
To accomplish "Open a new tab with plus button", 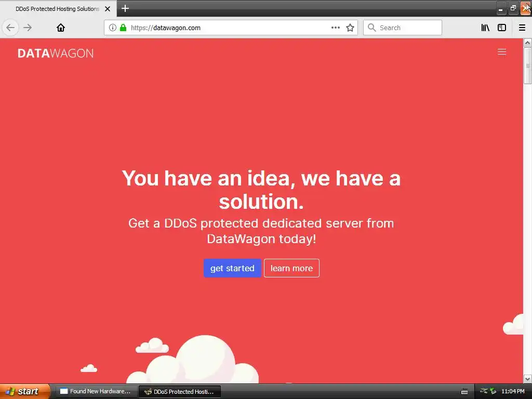I will point(125,8).
